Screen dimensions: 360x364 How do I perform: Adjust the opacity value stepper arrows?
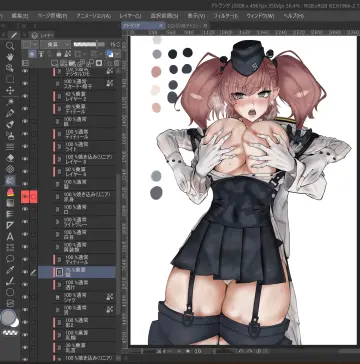118,44
